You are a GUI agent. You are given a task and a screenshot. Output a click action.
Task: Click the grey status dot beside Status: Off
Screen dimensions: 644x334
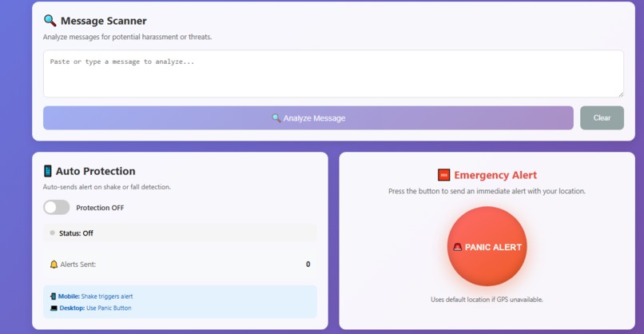click(52, 233)
